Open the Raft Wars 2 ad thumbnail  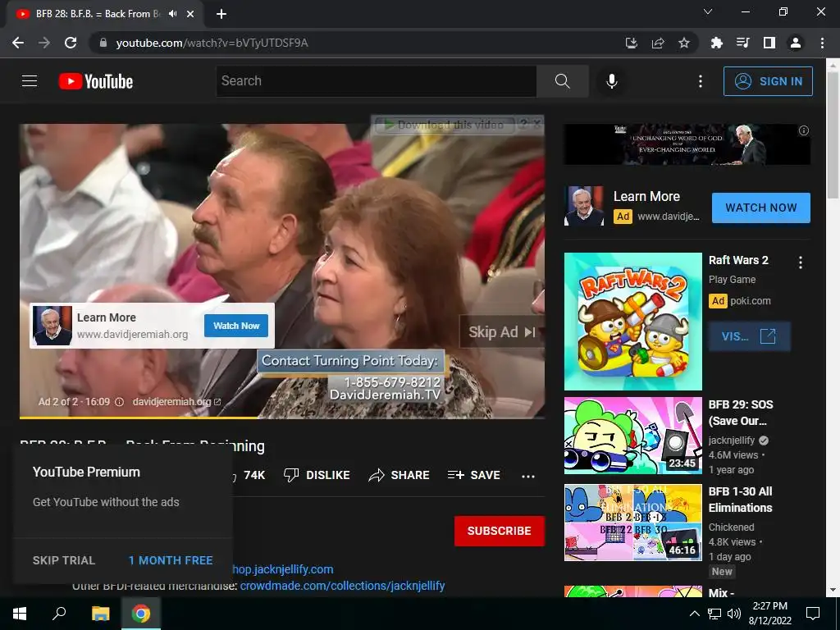(x=632, y=322)
